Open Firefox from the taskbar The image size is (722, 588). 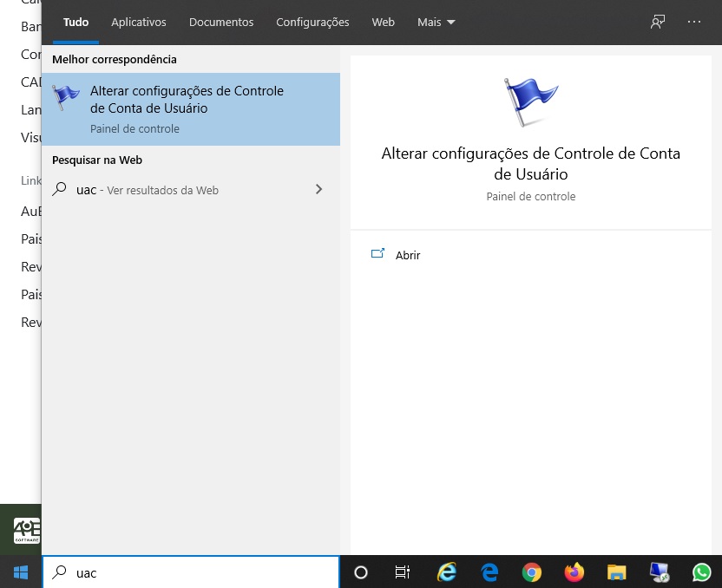pos(574,572)
